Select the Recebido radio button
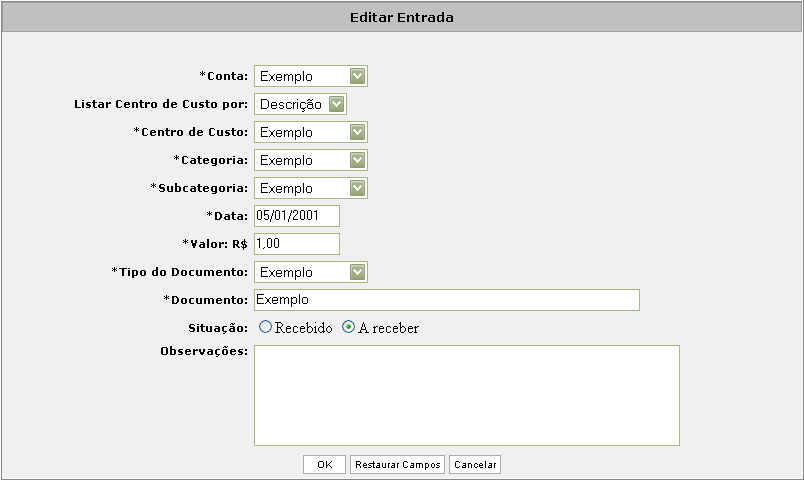This screenshot has height=480, width=804. click(265, 327)
